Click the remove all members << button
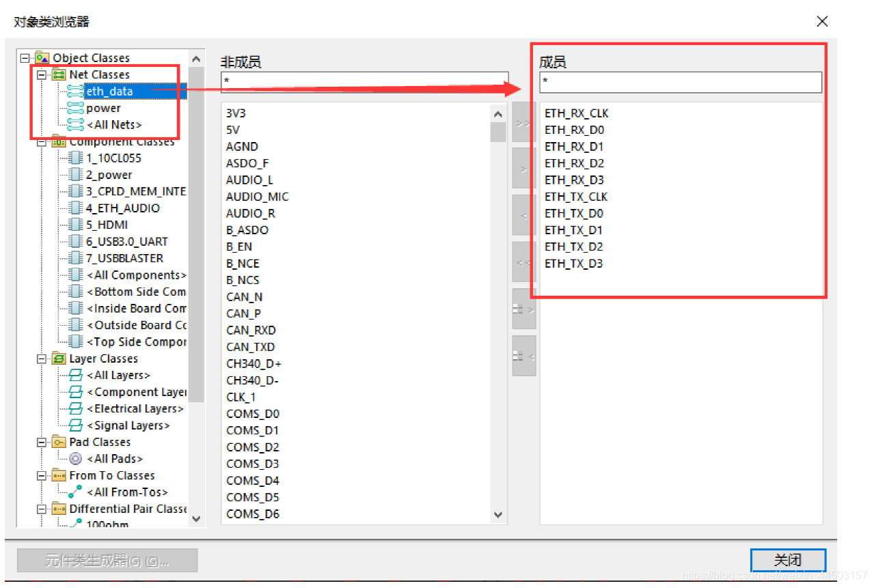 click(523, 262)
